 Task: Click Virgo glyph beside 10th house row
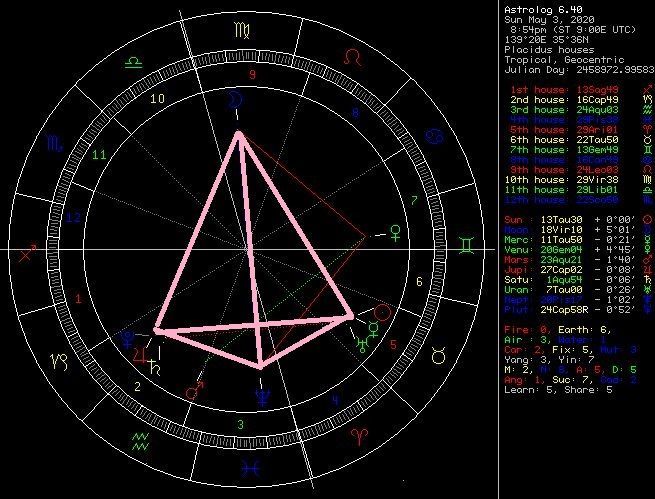tap(648, 180)
